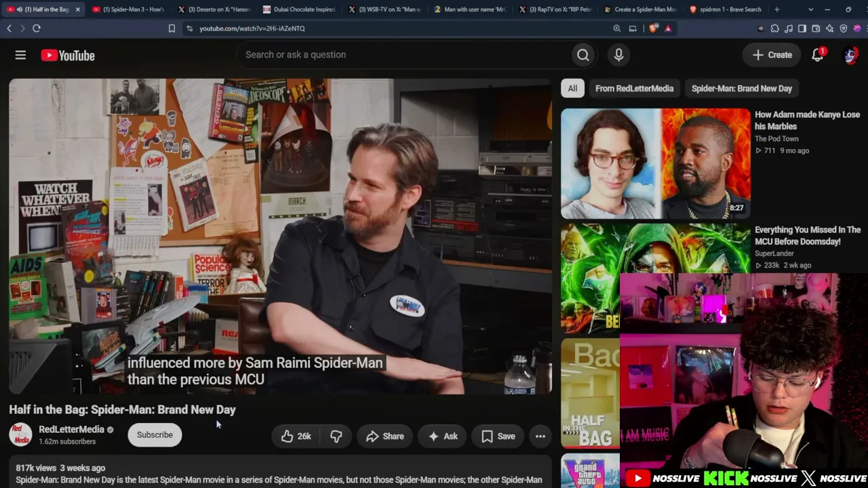Filter by Spider-Man: Brand New Day chip
The width and height of the screenshot is (868, 488).
point(742,89)
